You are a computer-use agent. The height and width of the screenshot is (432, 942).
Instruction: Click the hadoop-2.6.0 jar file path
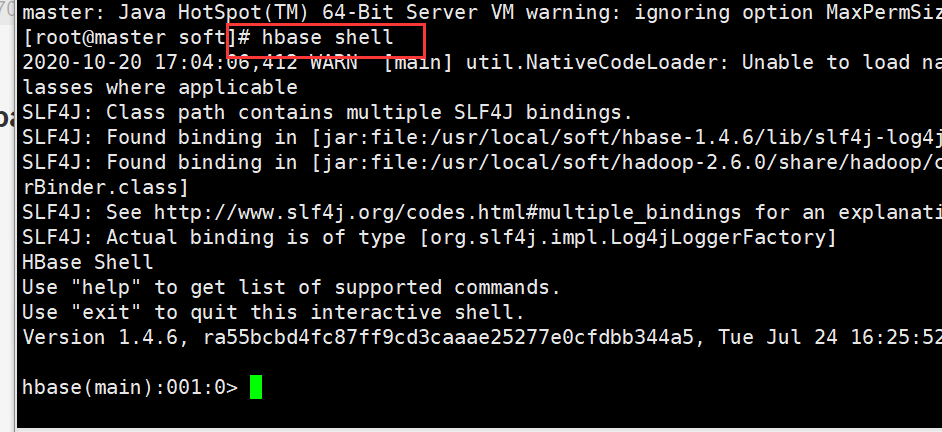point(627,162)
